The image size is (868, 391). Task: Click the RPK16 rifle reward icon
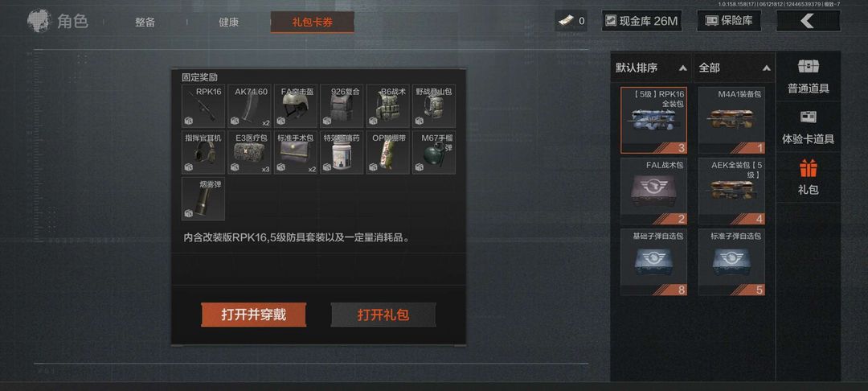point(203,106)
